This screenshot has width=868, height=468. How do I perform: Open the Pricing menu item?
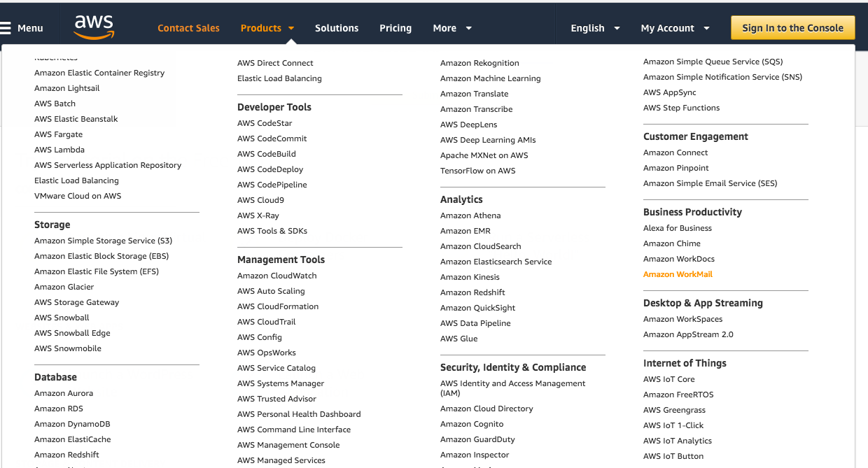click(x=395, y=28)
